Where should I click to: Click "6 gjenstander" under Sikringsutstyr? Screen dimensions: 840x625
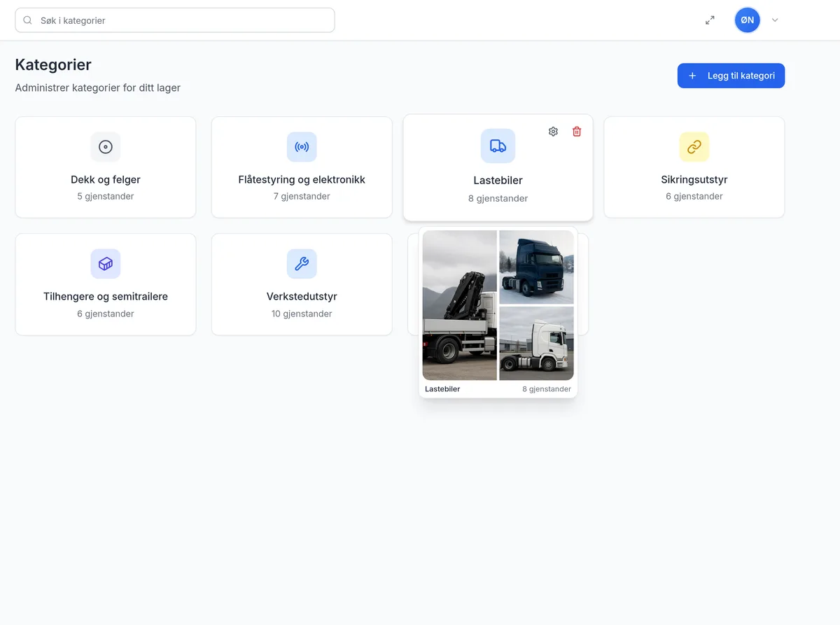694,197
